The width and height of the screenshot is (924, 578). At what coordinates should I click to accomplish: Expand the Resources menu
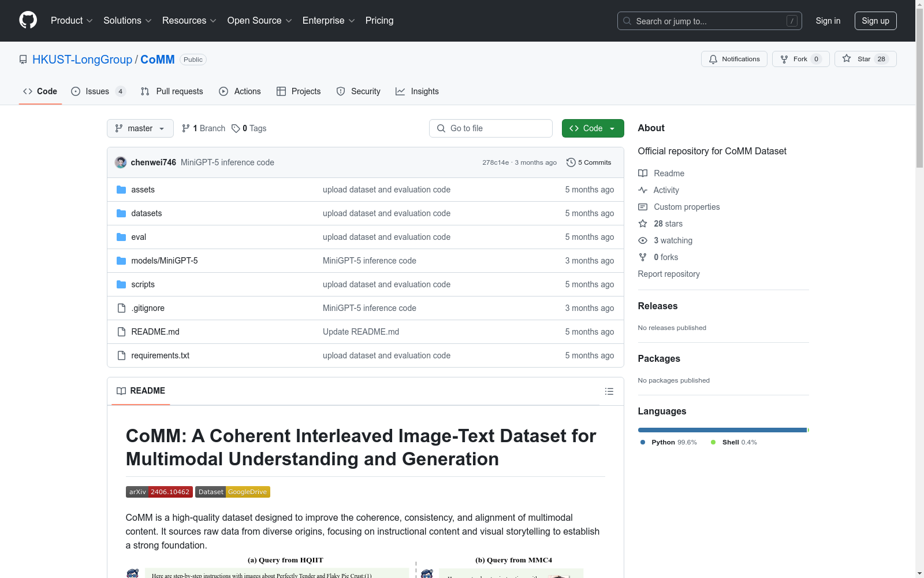point(189,20)
